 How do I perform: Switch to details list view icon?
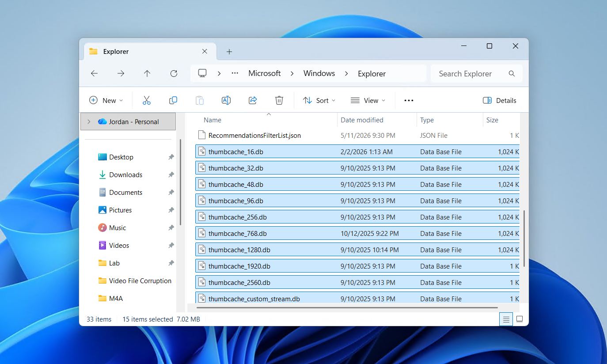pos(506,319)
